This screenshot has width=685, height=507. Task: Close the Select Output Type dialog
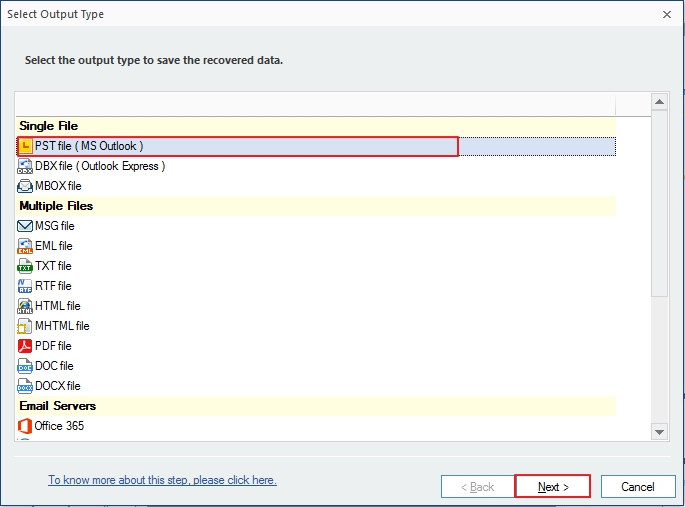[x=667, y=14]
